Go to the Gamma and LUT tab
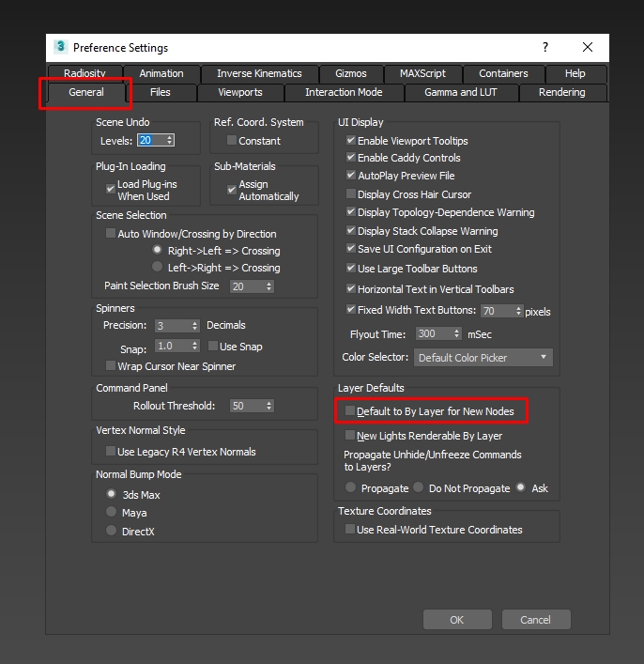 pyautogui.click(x=459, y=92)
